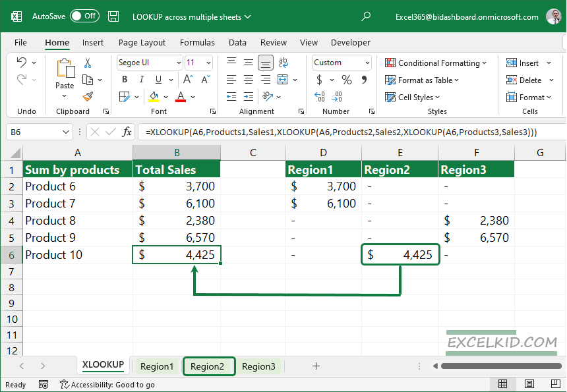Click Increase Indent icon
Viewport: 567px width, 392px height.
pos(249,96)
